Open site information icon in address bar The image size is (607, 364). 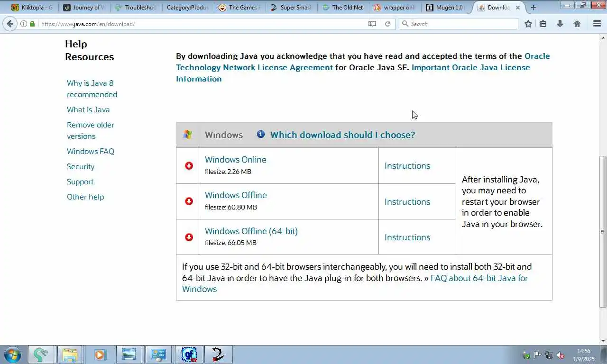[24, 24]
